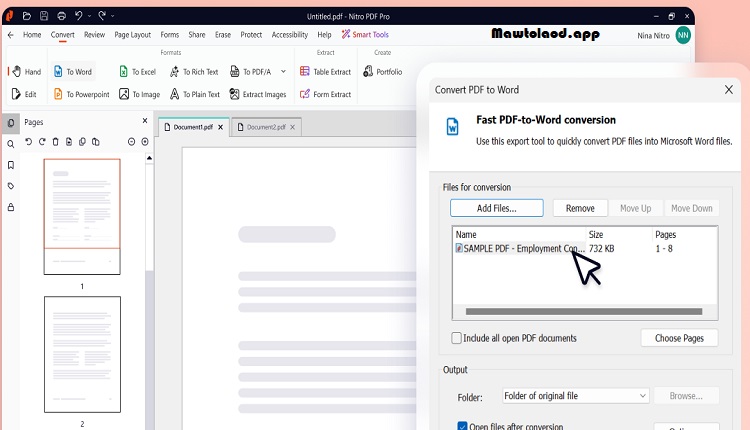Select the page 1 thumbnail

(82, 217)
